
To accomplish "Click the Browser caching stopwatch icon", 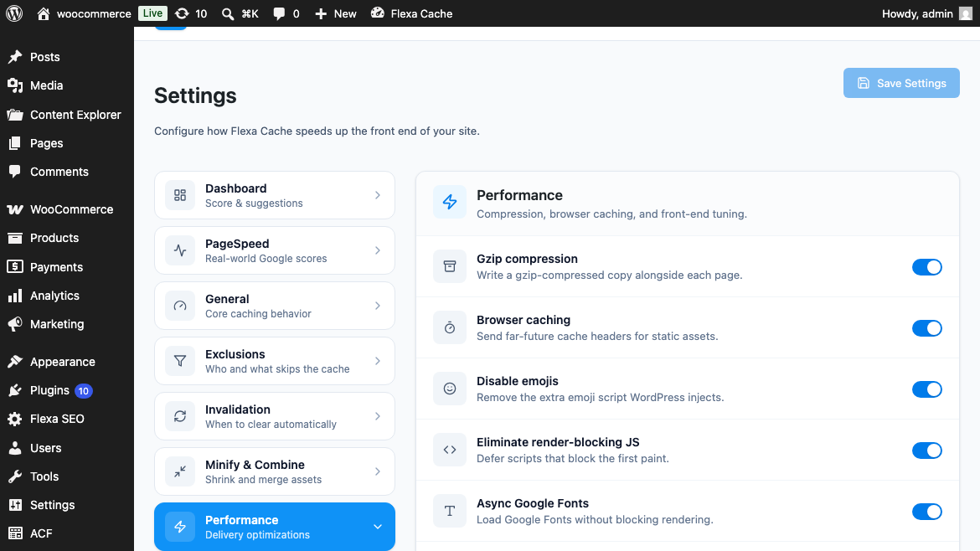I will click(449, 327).
